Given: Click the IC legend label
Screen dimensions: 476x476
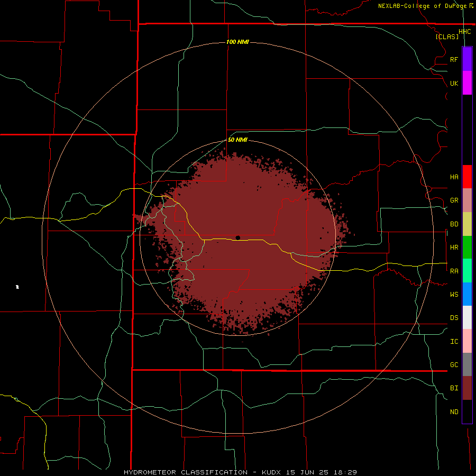Looking at the screenshot, I should coord(454,342).
